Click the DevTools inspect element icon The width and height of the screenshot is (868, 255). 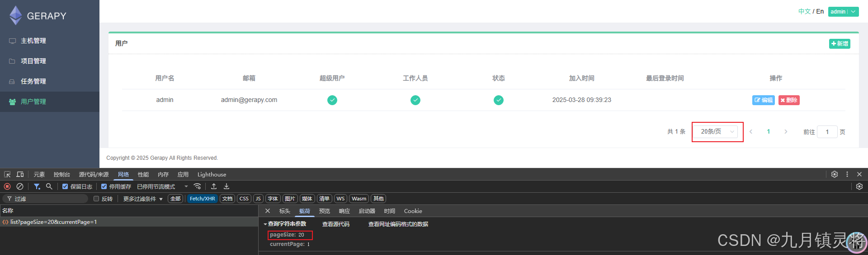7,174
